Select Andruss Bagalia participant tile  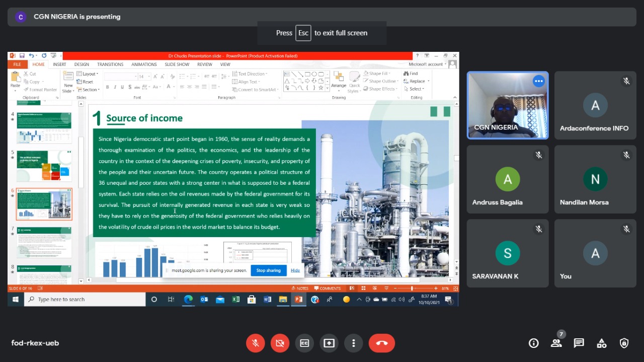pos(508,179)
